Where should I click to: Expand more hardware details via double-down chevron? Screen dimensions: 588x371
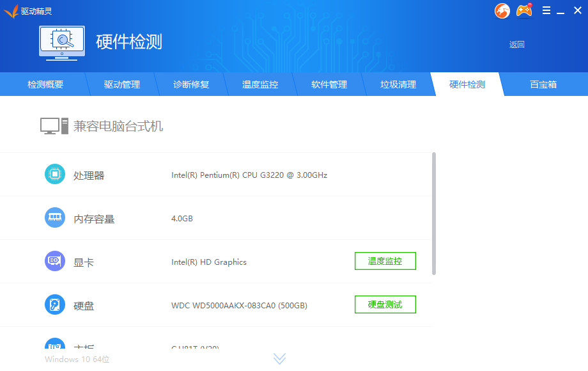[279, 359]
